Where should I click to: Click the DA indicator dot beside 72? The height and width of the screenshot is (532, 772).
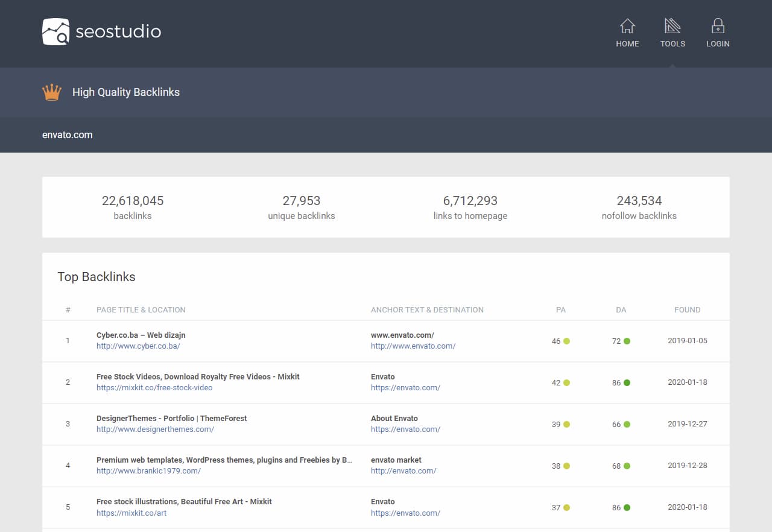click(x=627, y=341)
